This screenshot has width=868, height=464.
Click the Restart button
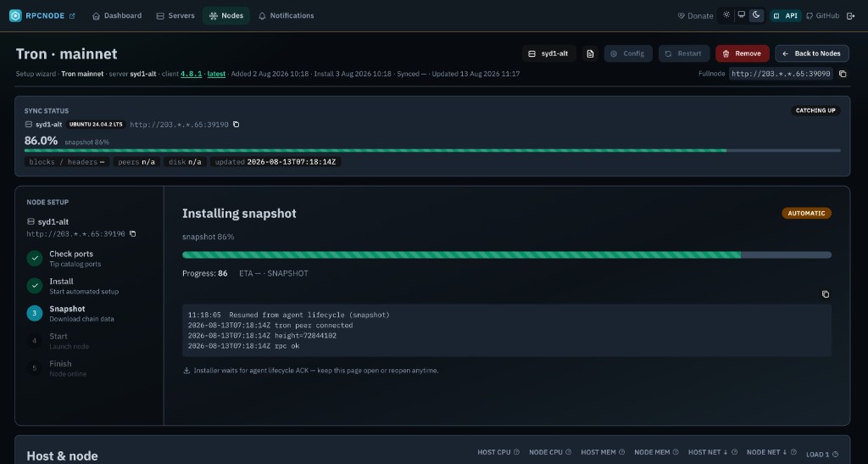[684, 53]
